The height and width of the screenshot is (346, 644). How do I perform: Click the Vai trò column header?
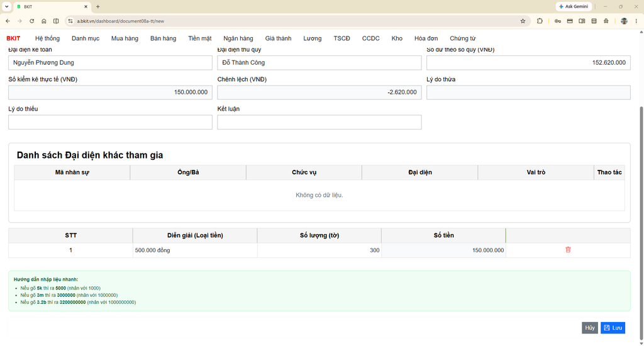(536, 172)
